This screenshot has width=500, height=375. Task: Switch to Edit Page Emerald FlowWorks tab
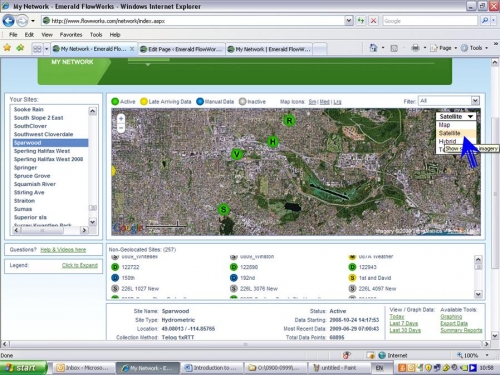[181, 49]
